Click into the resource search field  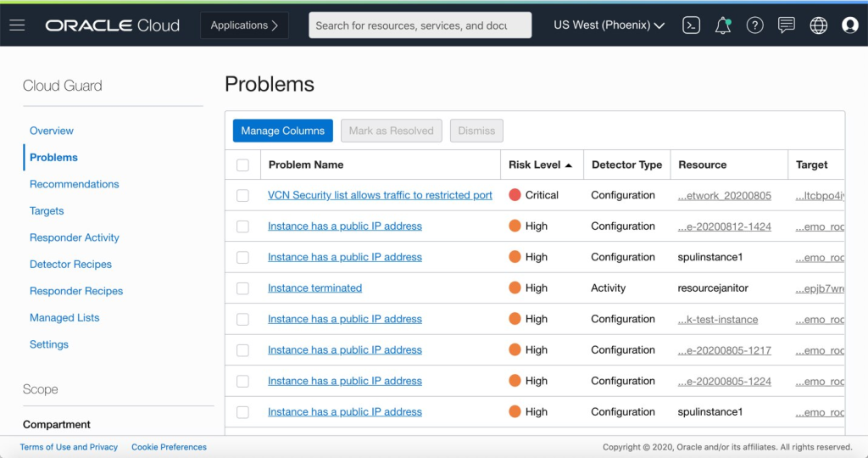pos(420,25)
